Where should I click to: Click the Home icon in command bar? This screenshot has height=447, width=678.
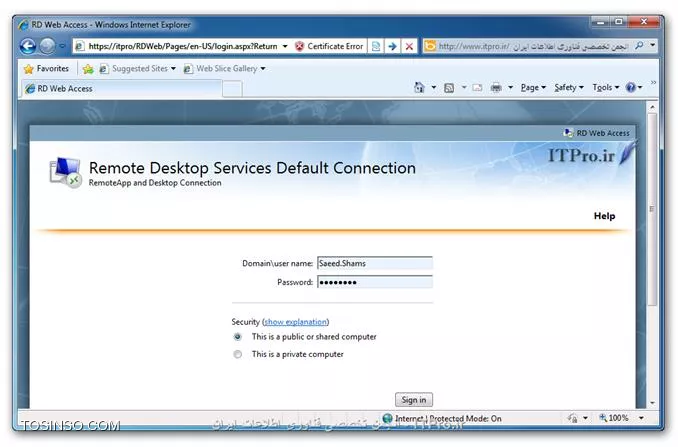click(419, 88)
